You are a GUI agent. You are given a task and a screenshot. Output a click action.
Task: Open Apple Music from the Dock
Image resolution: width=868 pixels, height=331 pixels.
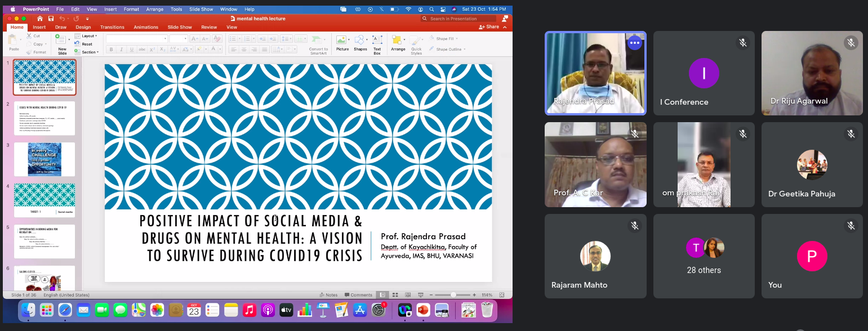pos(249,310)
